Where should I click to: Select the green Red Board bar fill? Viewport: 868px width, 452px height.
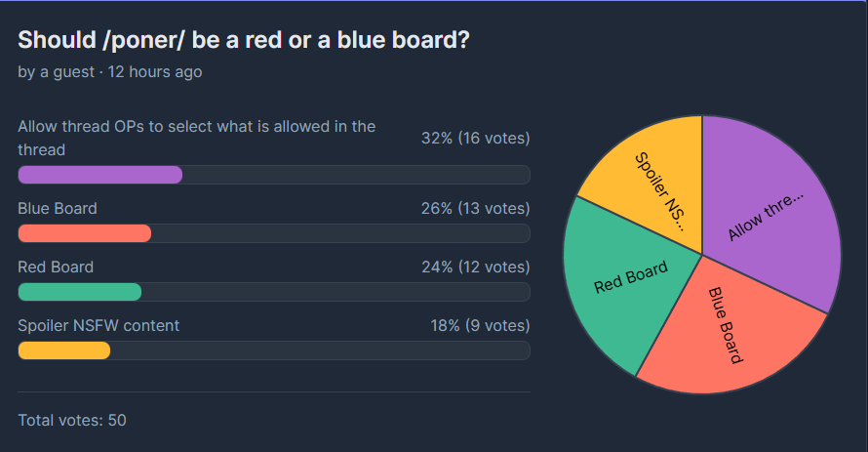tap(80, 292)
